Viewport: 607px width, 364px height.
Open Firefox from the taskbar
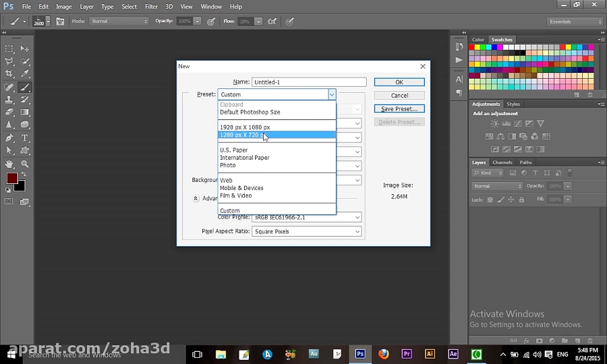tap(383, 354)
